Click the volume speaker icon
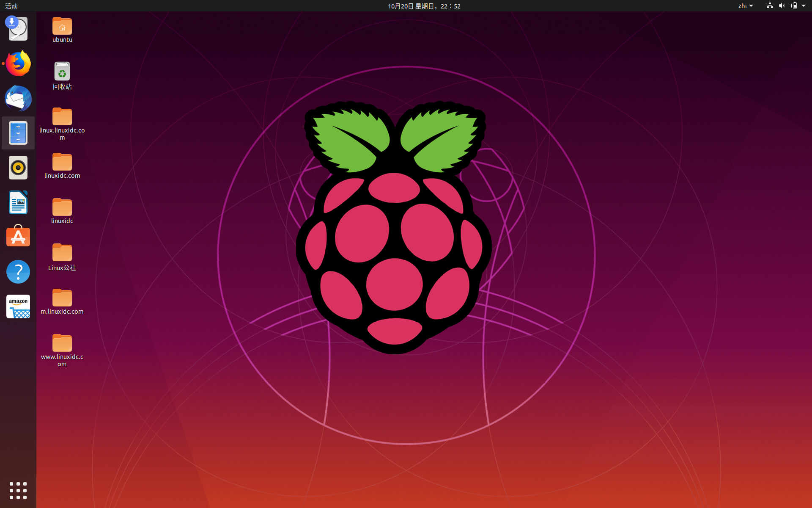812x508 pixels. click(x=782, y=6)
